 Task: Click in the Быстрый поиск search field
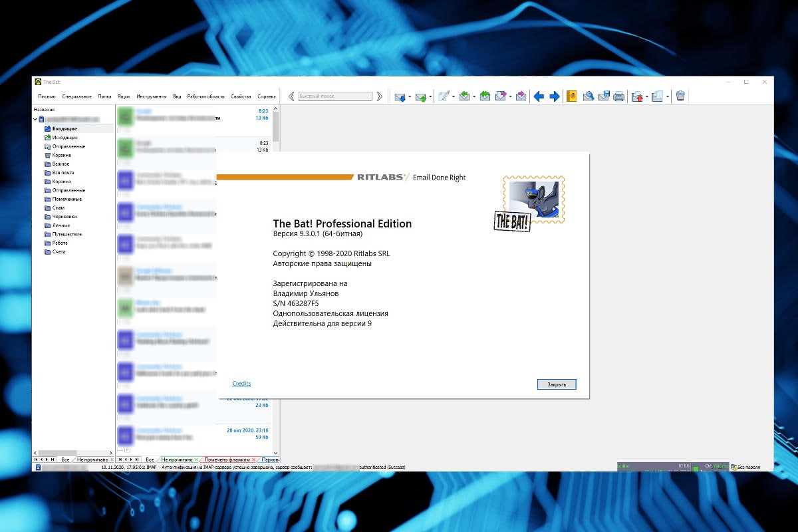(x=335, y=96)
